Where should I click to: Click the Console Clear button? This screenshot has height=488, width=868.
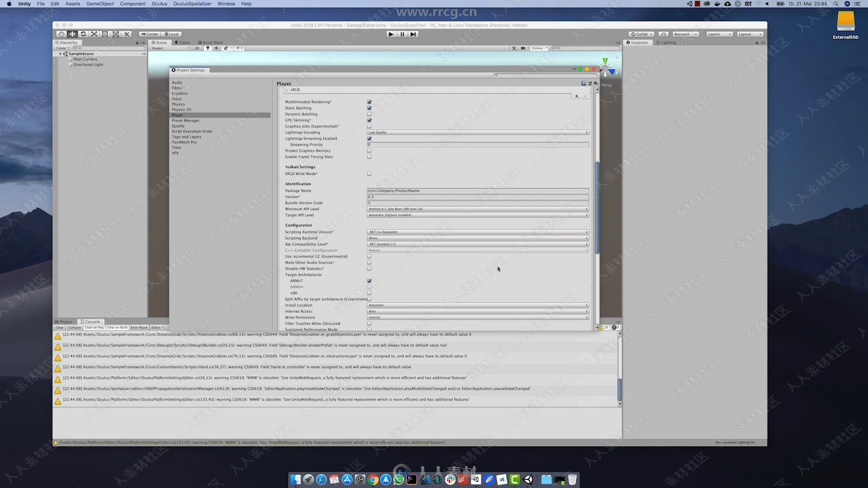pyautogui.click(x=60, y=328)
